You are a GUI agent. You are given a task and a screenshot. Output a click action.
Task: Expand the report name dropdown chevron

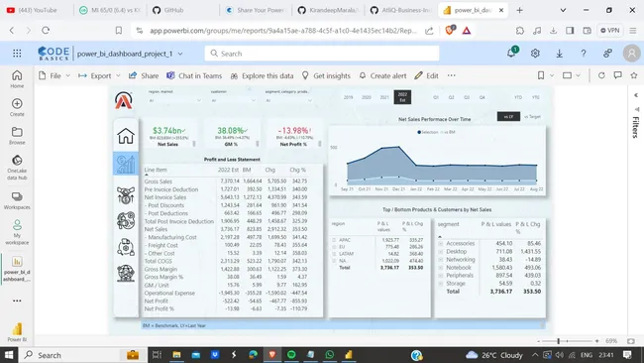[180, 54]
